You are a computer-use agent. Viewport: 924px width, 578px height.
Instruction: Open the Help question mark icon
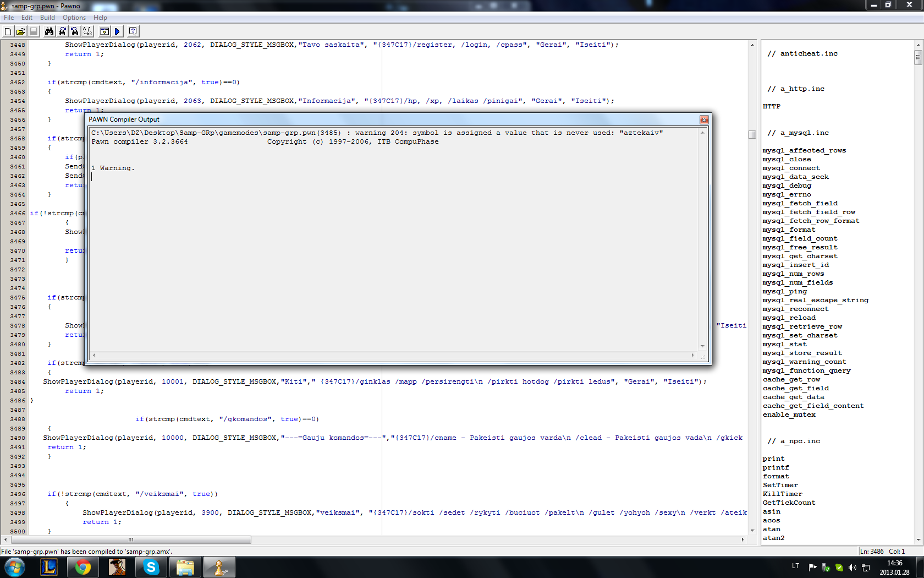tap(133, 32)
